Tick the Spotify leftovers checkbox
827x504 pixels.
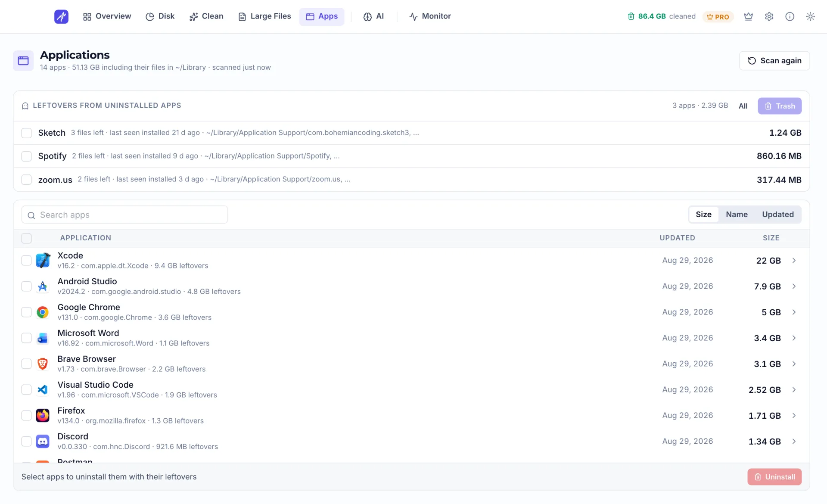coord(27,156)
